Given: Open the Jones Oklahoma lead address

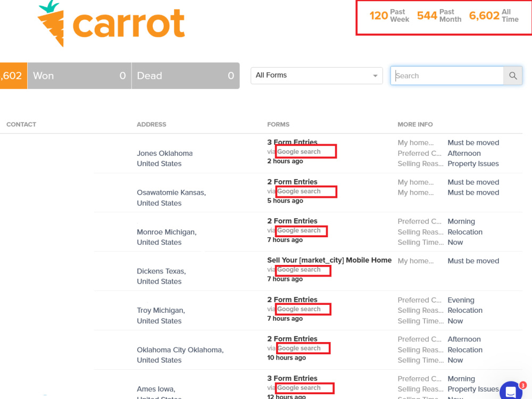Looking at the screenshot, I should pos(164,159).
